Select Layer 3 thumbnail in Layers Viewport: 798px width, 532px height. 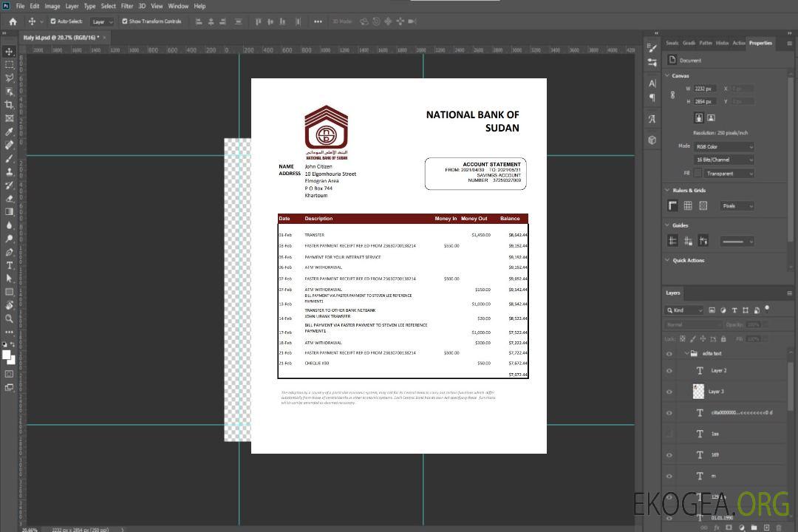(x=699, y=392)
